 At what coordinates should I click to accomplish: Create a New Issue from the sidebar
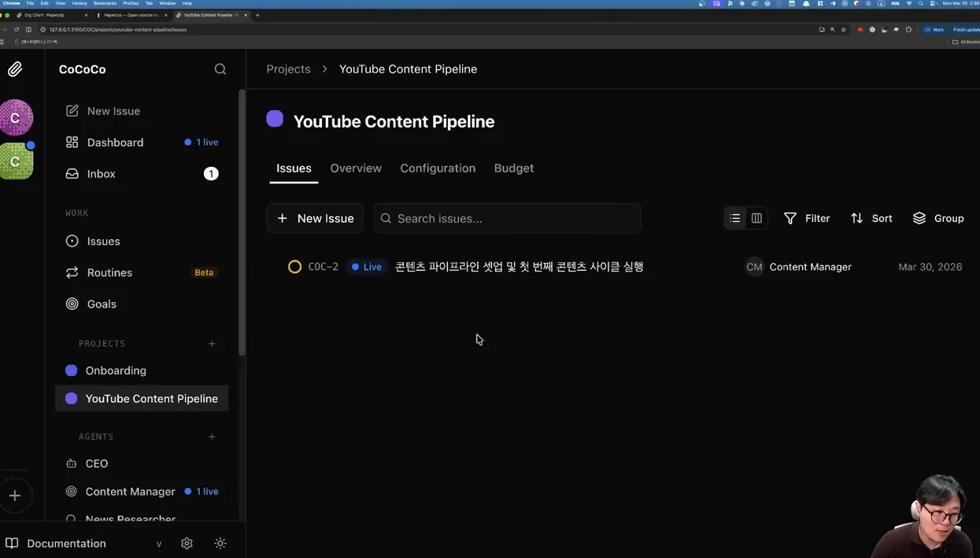102,111
